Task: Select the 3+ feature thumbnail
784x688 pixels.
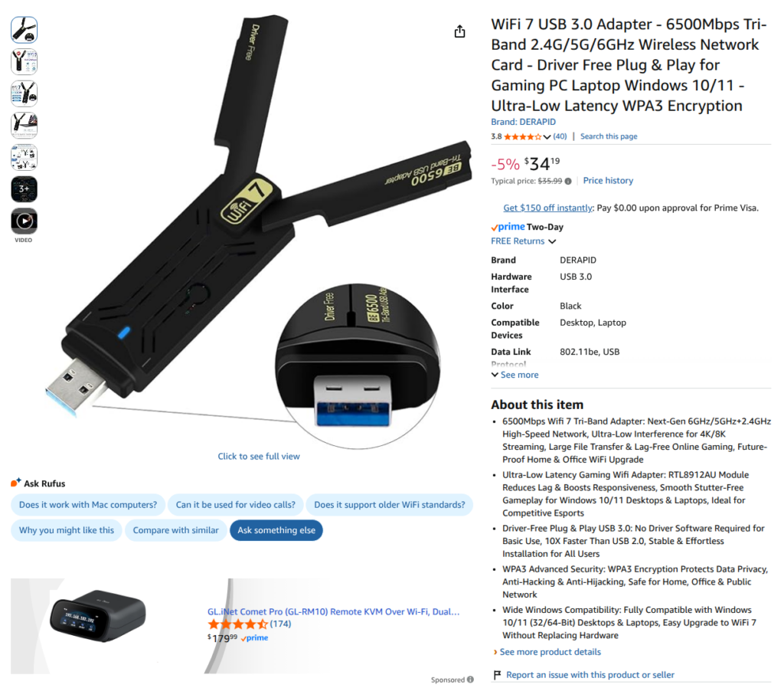Action: click(24, 189)
